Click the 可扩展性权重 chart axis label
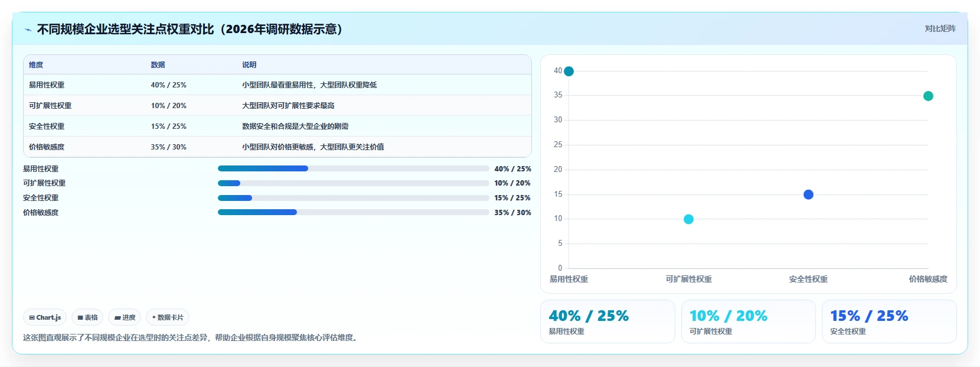The height and width of the screenshot is (367, 980). 688,279
